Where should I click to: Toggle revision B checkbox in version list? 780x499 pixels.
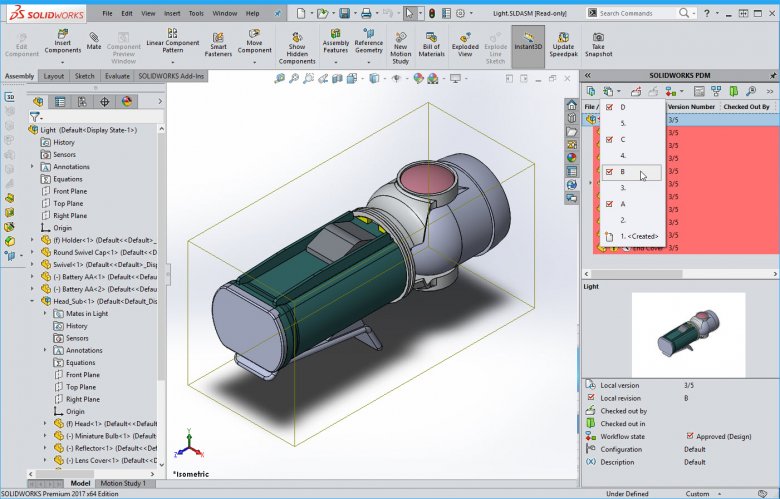point(609,172)
